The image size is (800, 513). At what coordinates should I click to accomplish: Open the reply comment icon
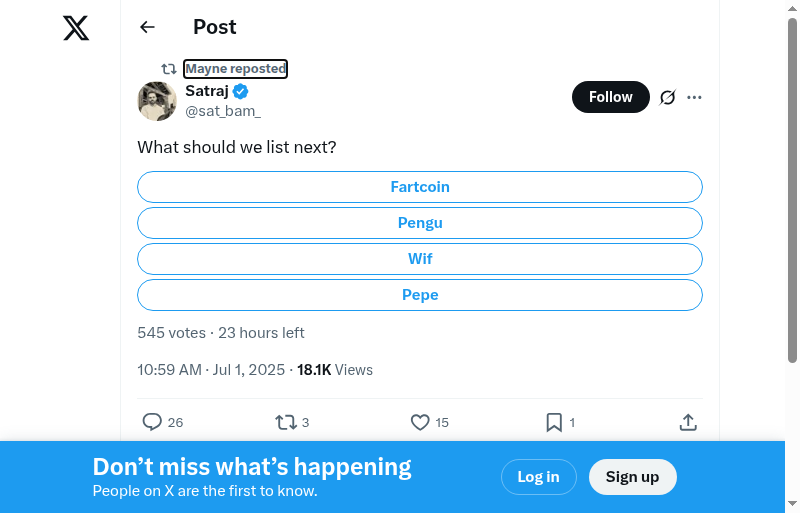point(152,422)
